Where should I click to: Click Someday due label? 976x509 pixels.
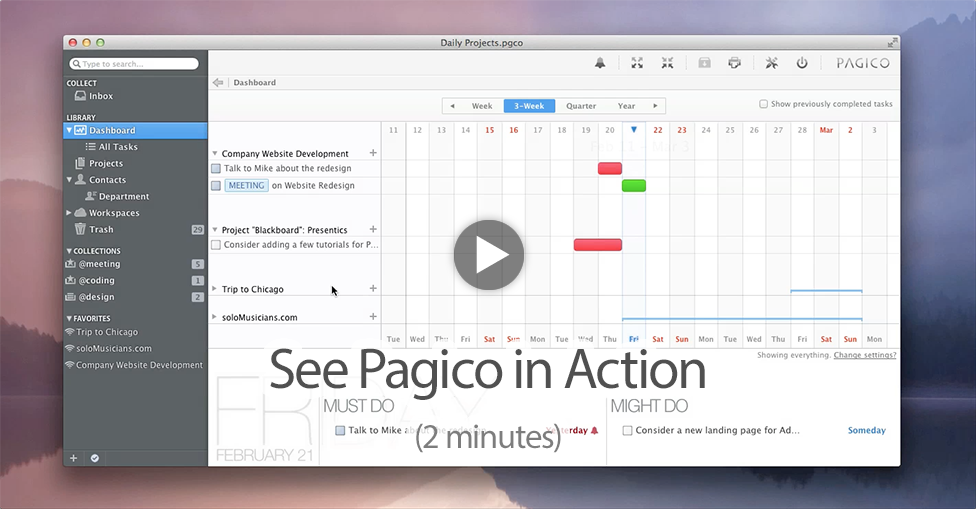(x=866, y=431)
